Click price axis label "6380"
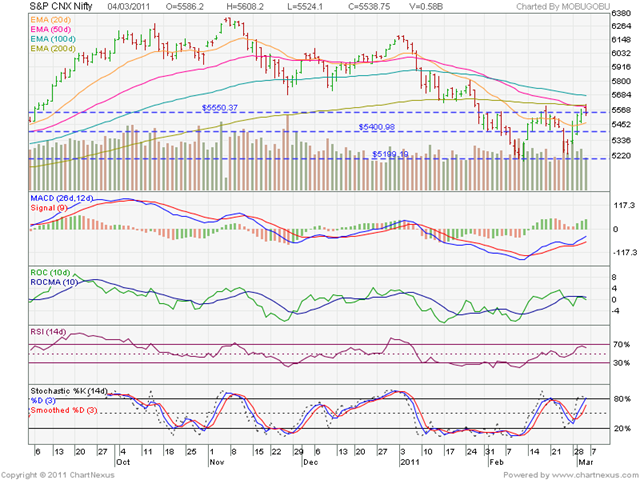Image resolution: width=640 pixels, height=480 pixels. (x=622, y=13)
